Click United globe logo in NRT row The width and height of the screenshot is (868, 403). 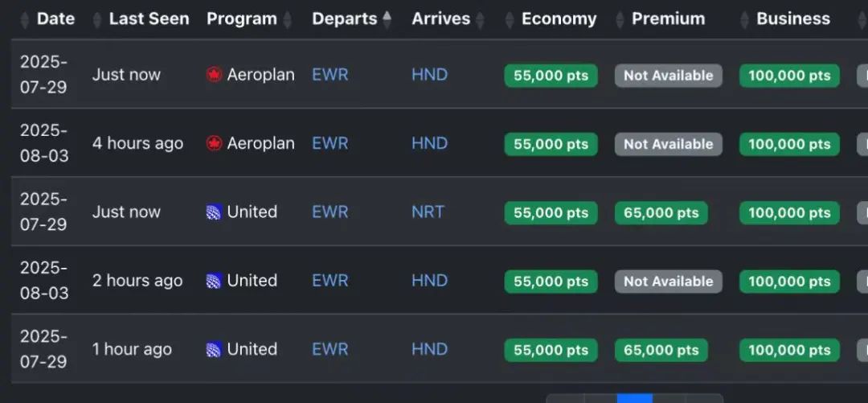(x=214, y=212)
